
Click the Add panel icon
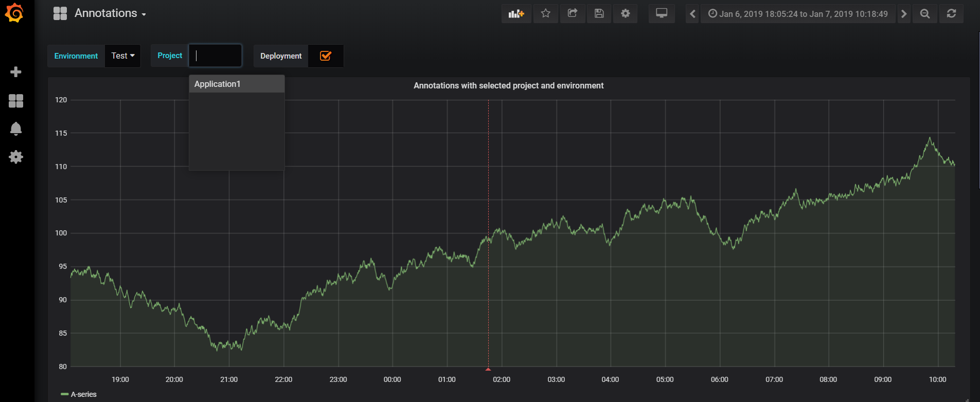tap(516, 14)
